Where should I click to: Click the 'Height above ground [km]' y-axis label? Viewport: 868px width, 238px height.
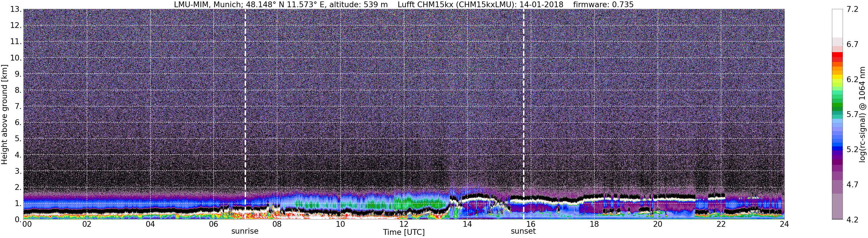pos(4,114)
